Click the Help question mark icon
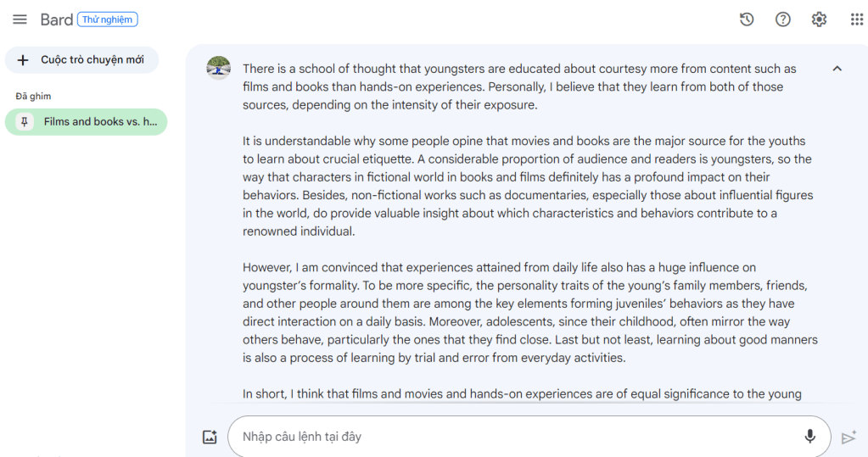This screenshot has height=457, width=868. click(783, 20)
